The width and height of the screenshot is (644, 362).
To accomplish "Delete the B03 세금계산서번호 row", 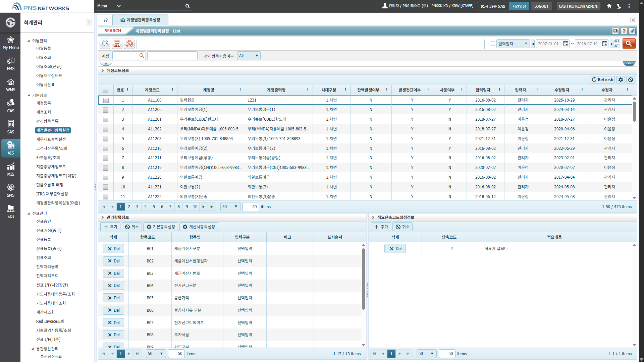I will pos(113,273).
